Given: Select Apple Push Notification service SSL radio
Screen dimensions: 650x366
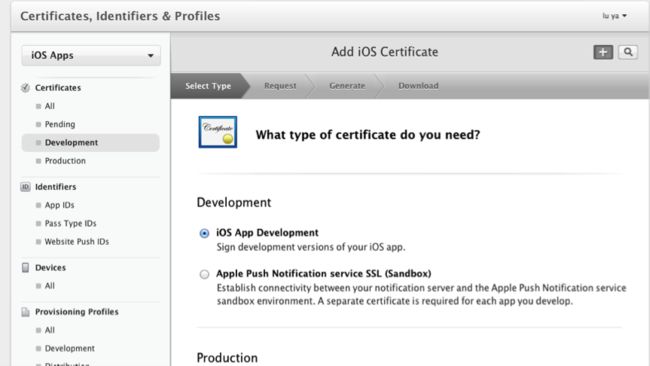Looking at the screenshot, I should 204,274.
